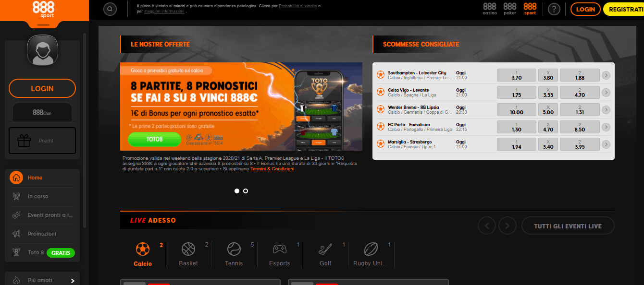
Task: Select the Rugby Union live tab
Action: pos(371,254)
